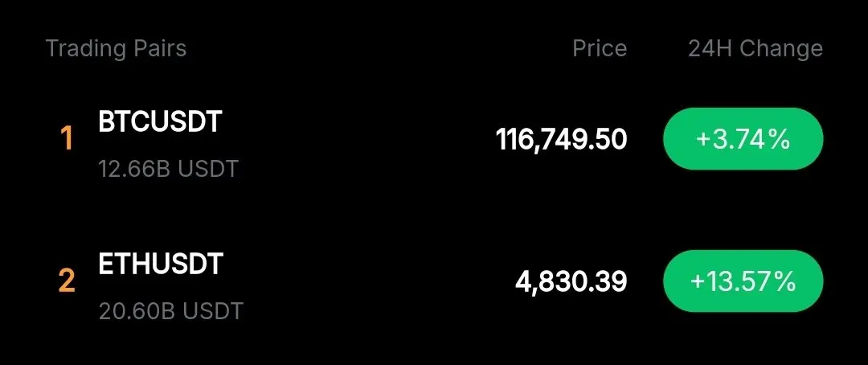
Task: Toggle ETH change display via green pill
Action: click(x=743, y=281)
